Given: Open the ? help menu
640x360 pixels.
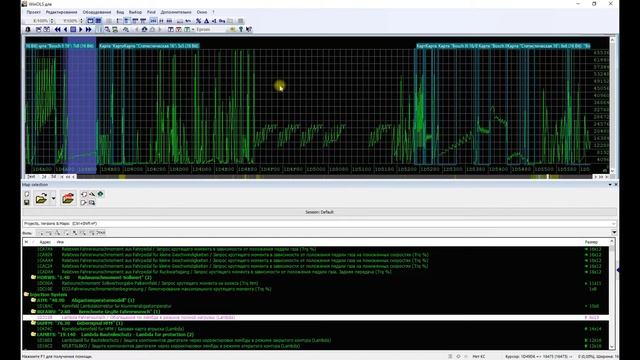Looking at the screenshot, I should tap(213, 12).
